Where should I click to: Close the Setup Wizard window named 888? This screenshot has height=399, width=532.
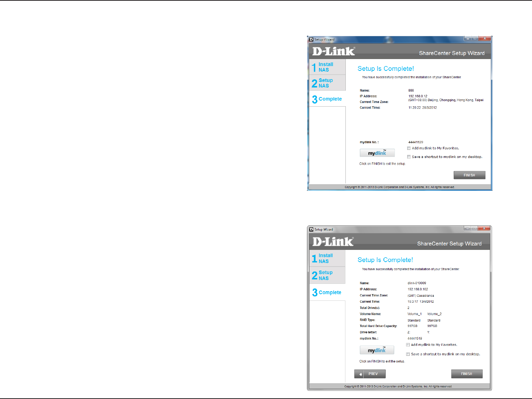click(485, 38)
